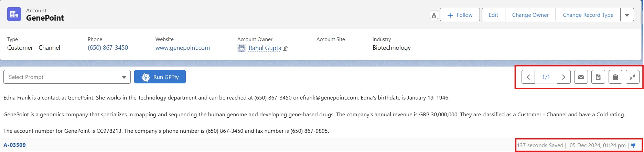The height and width of the screenshot is (152, 644).
Task: Click Change Owner button
Action: 530,15
